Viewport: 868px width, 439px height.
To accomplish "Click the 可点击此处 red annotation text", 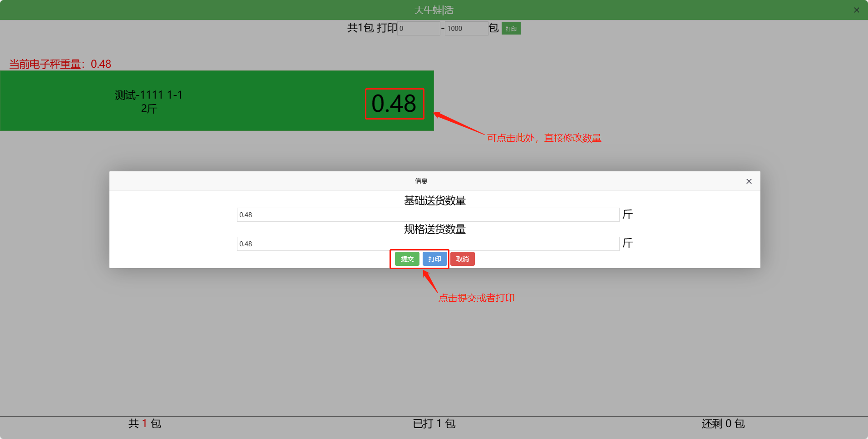I will point(544,138).
